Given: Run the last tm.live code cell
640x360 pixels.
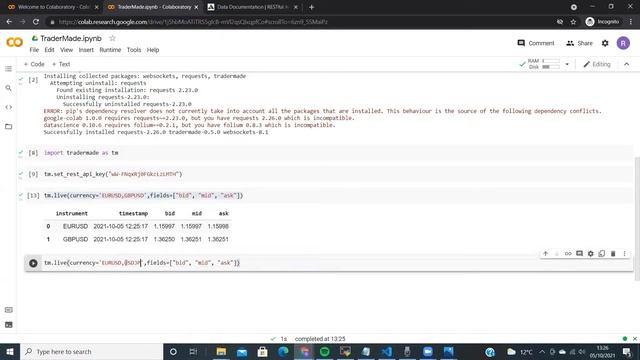Looking at the screenshot, I should 33,263.
